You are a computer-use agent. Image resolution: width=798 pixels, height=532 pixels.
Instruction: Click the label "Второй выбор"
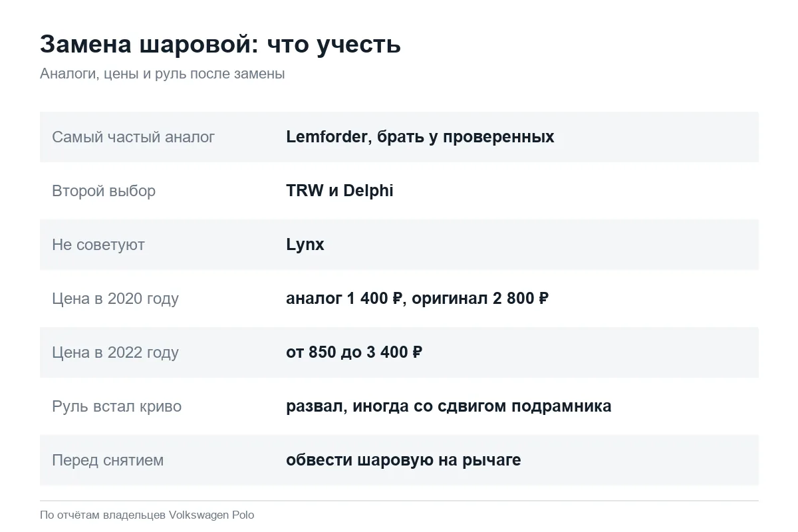pyautogui.click(x=104, y=191)
